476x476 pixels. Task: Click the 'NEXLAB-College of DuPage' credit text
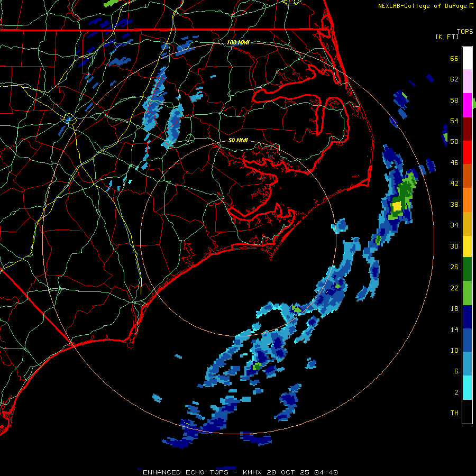click(422, 6)
